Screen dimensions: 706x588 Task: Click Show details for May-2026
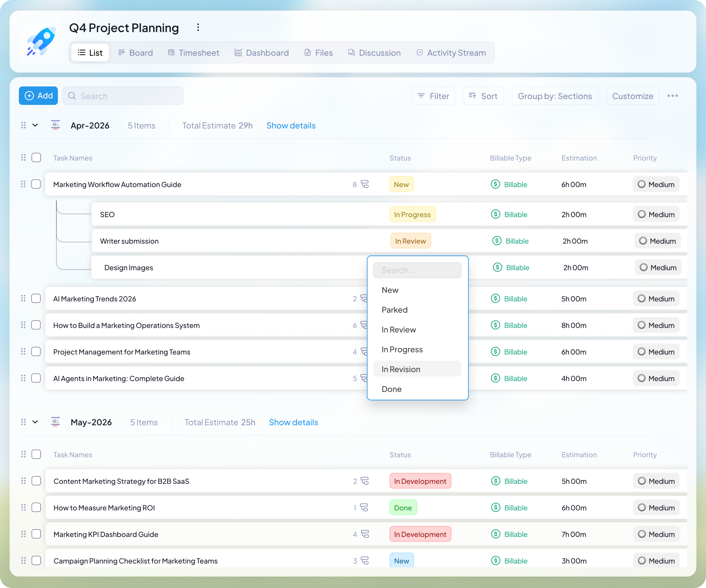point(293,422)
